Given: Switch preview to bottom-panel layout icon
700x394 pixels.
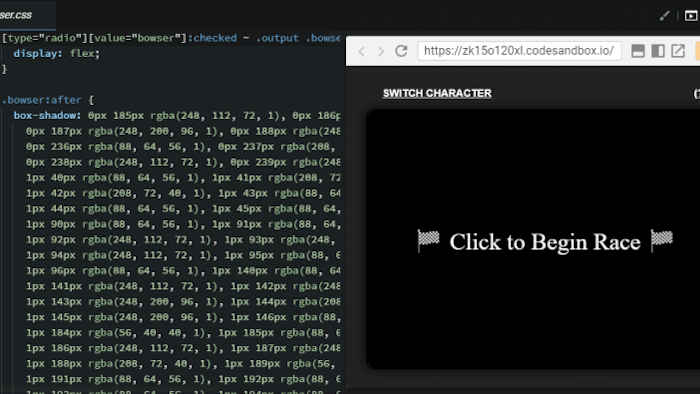Looking at the screenshot, I should point(638,51).
